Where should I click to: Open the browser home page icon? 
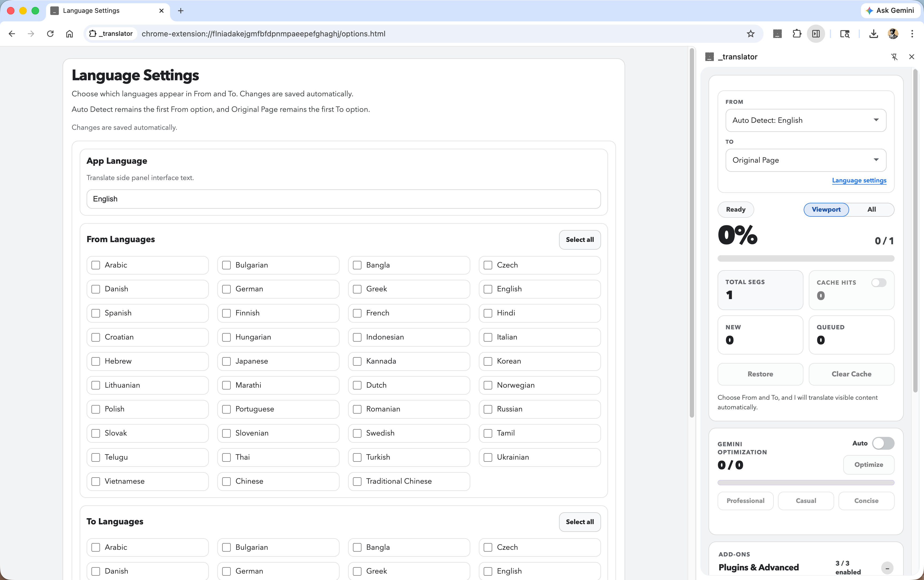tap(69, 34)
